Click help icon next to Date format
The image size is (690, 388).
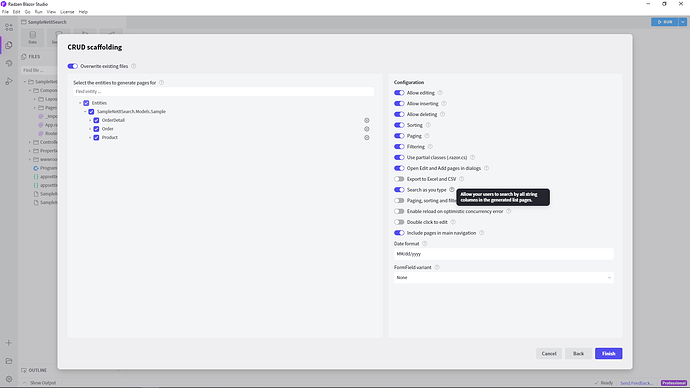(425, 244)
